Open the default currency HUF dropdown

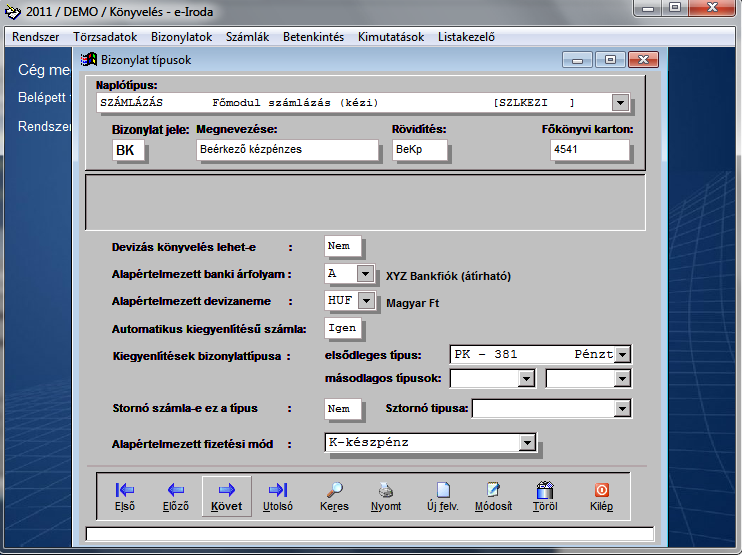pos(366,301)
